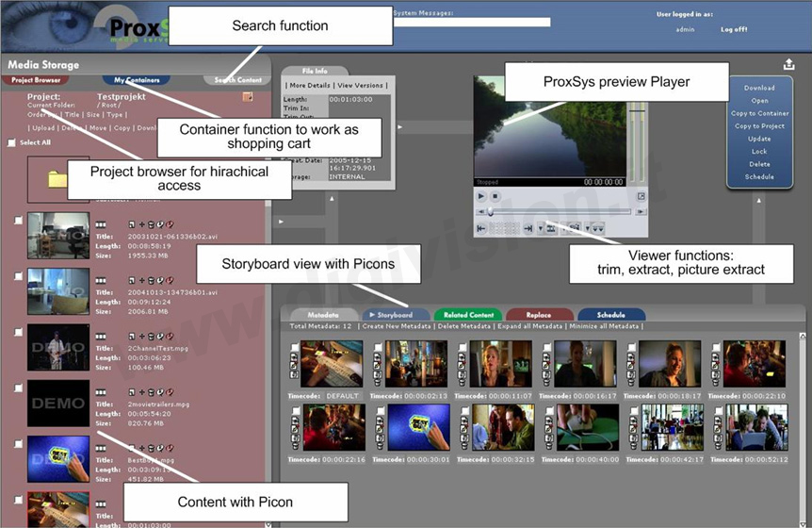Click right arrow at Media Storage panel edge
This screenshot has height=528, width=812.
coord(281,222)
